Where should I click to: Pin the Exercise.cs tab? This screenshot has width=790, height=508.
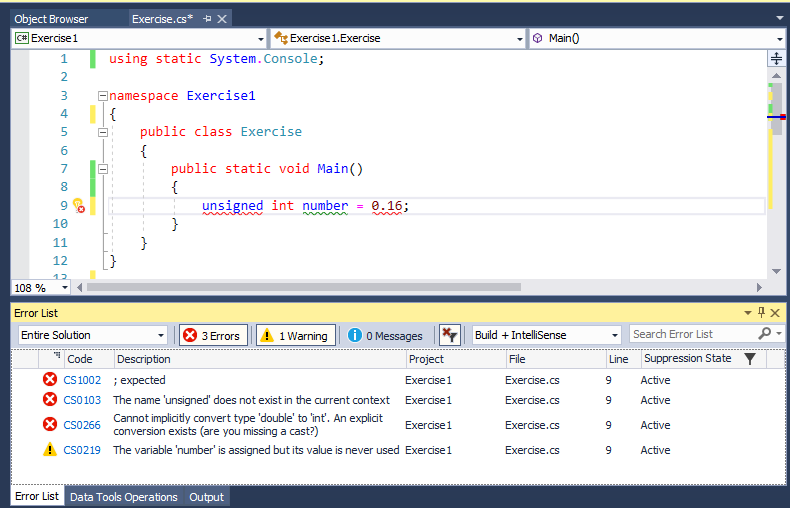(x=207, y=19)
